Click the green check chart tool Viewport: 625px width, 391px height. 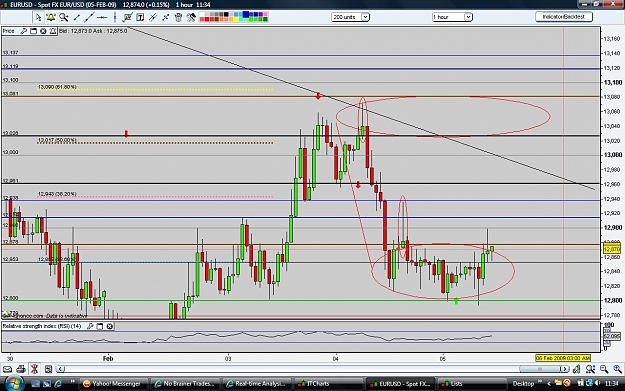point(128,17)
